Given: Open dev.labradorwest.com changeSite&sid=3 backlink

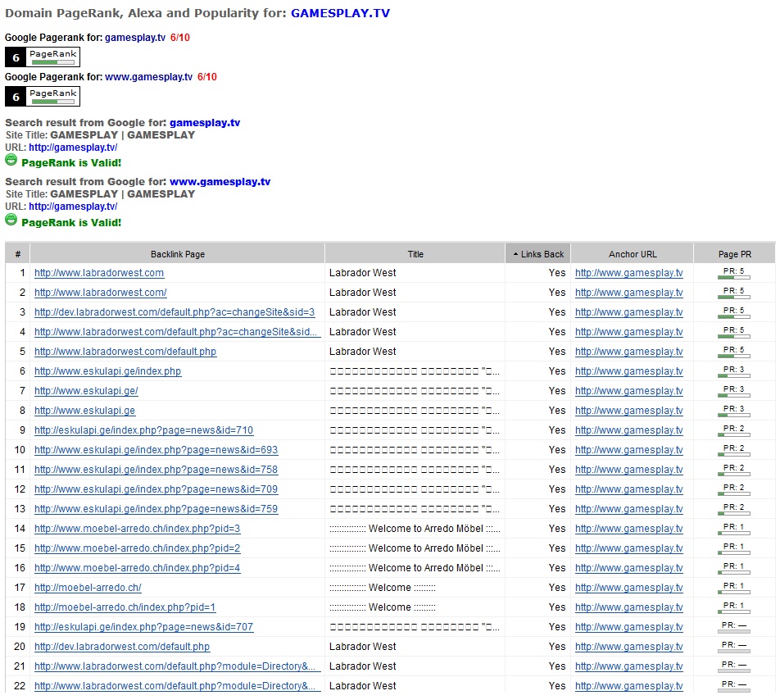Looking at the screenshot, I should point(175,312).
